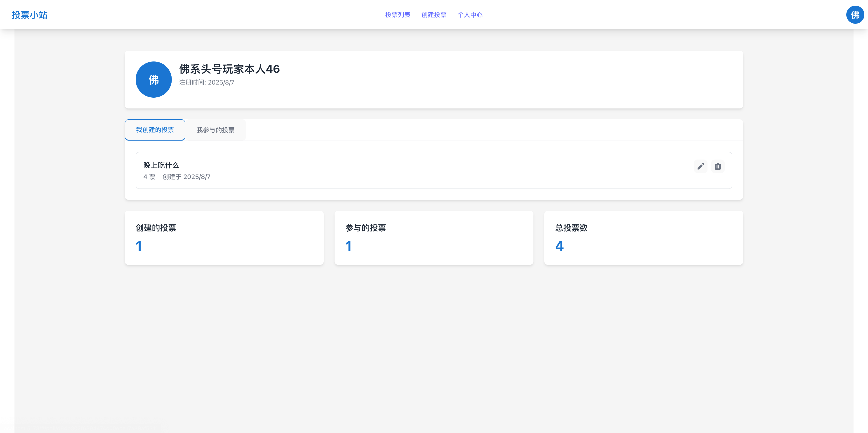Click the 创建于 2025/8/7 date text
This screenshot has height=433, width=868.
[187, 177]
